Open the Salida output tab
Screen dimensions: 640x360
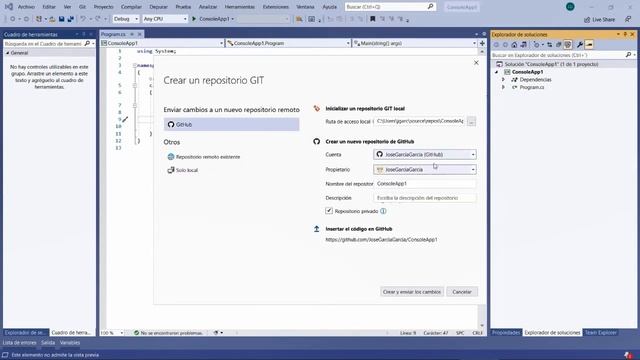[x=48, y=343]
